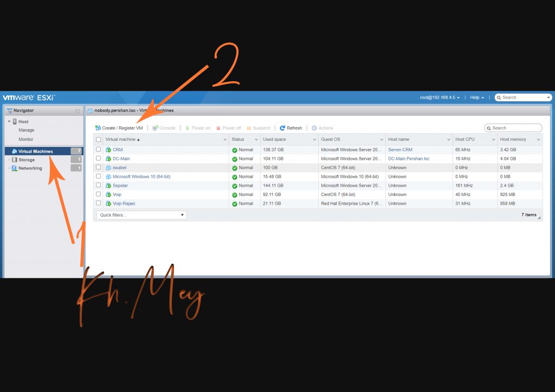Viewport: 555px width, 392px height.
Task: Click the magnifier icon in top search
Action: 499,98
